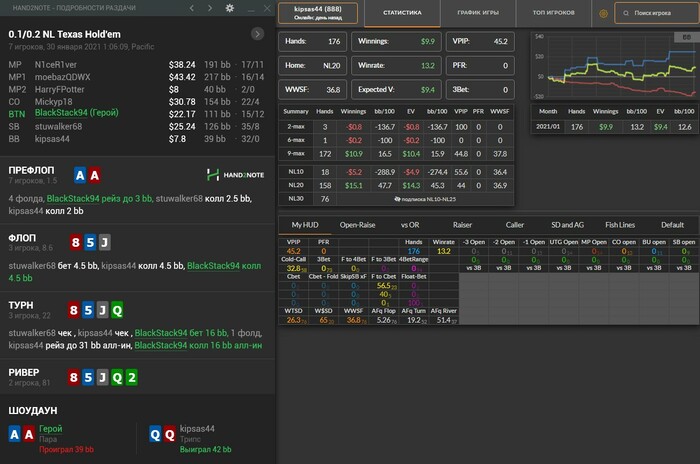This screenshot has height=464, width=700.
Task: Click the red Q card in Showdown
Action: [170, 434]
